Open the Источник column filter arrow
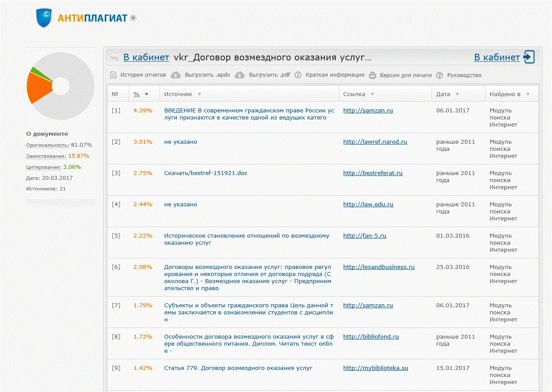The image size is (552, 392). 199,94
